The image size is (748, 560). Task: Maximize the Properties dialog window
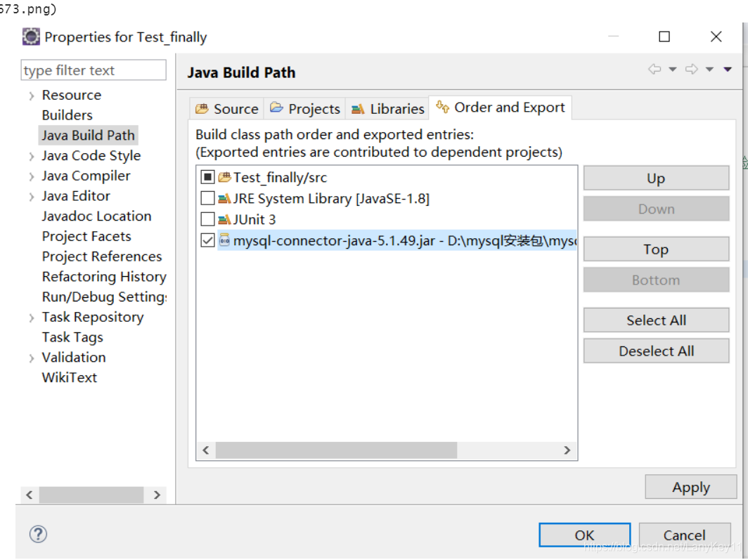point(664,37)
